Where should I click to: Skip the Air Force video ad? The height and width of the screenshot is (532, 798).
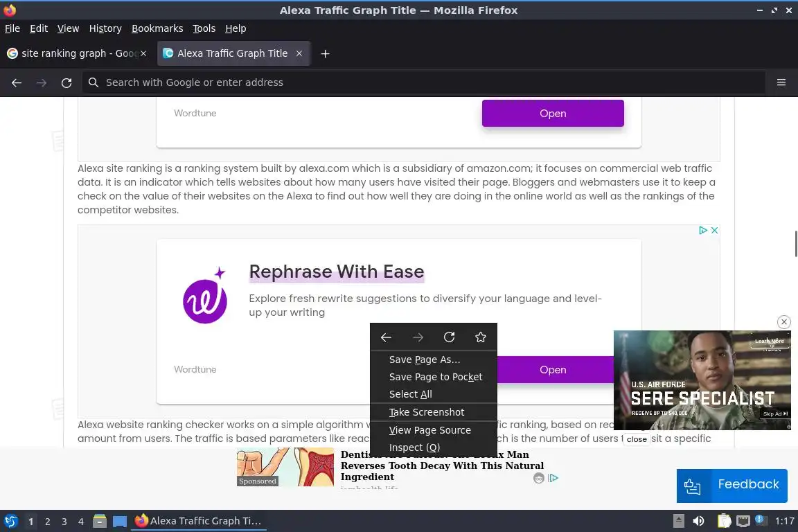pos(775,414)
